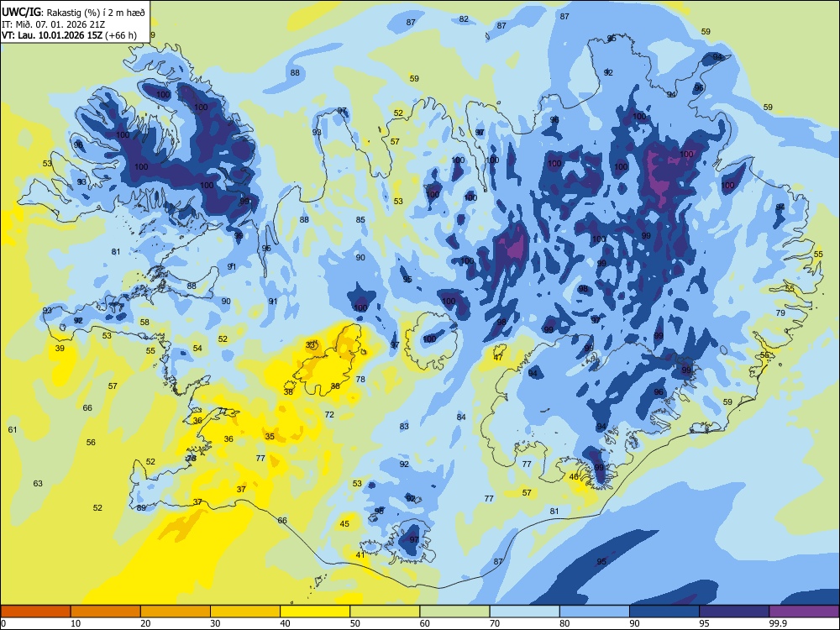The height and width of the screenshot is (630, 840).
Task: Click the 'UWC/IG' source label
Action: pyautogui.click(x=22, y=13)
